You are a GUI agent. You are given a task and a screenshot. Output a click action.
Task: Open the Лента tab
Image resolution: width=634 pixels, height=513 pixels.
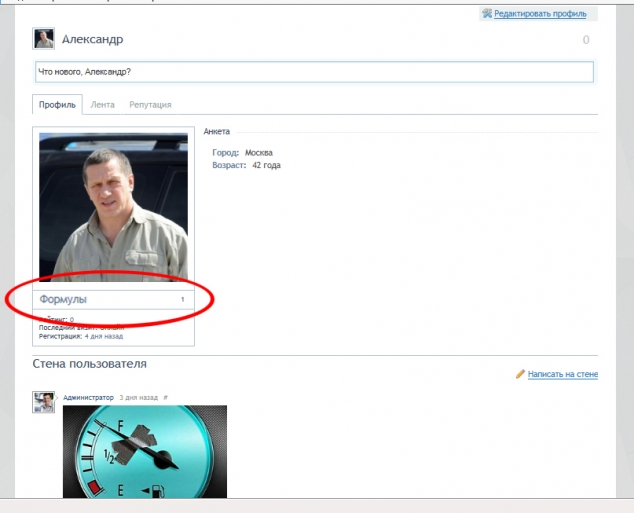[x=102, y=105]
